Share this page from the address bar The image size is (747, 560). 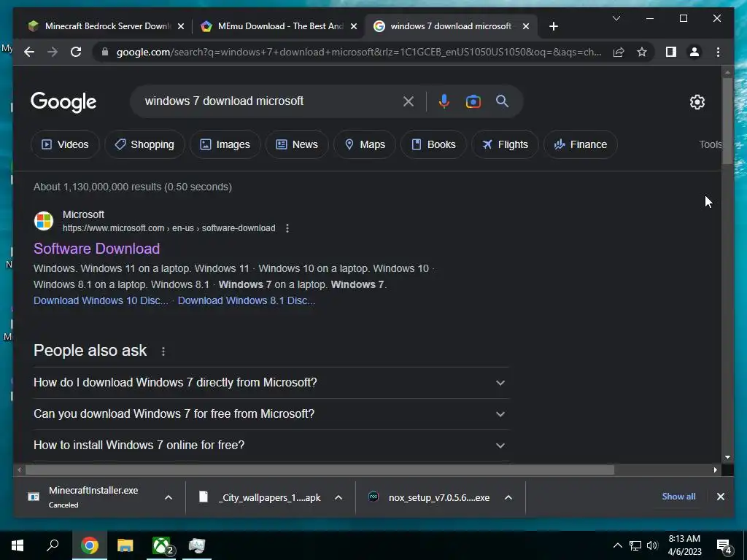click(619, 52)
